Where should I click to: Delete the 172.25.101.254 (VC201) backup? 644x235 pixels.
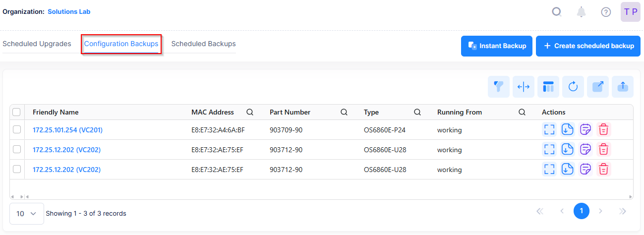pos(603,130)
